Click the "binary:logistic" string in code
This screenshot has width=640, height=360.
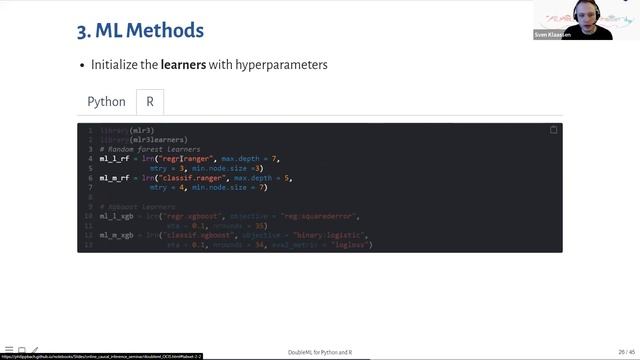point(329,236)
